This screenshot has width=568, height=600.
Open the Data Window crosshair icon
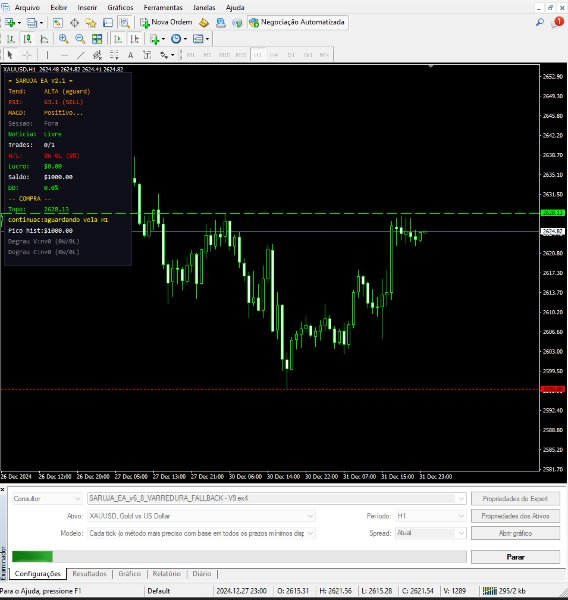pyautogui.click(x=74, y=23)
